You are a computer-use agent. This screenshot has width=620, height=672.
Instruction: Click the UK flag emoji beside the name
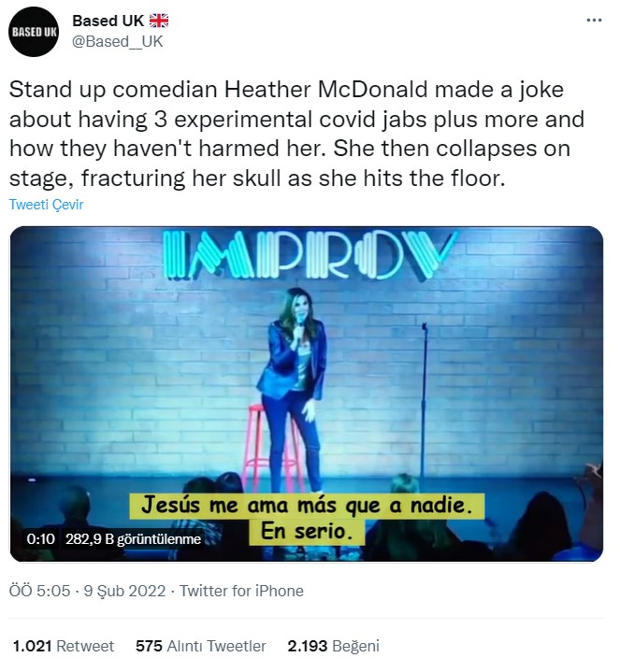point(158,21)
